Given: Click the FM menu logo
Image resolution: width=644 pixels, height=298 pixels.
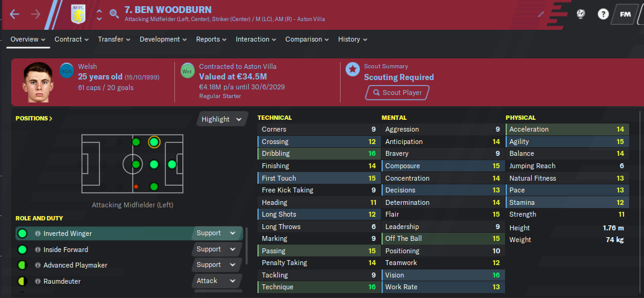Looking at the screenshot, I should 625,14.
